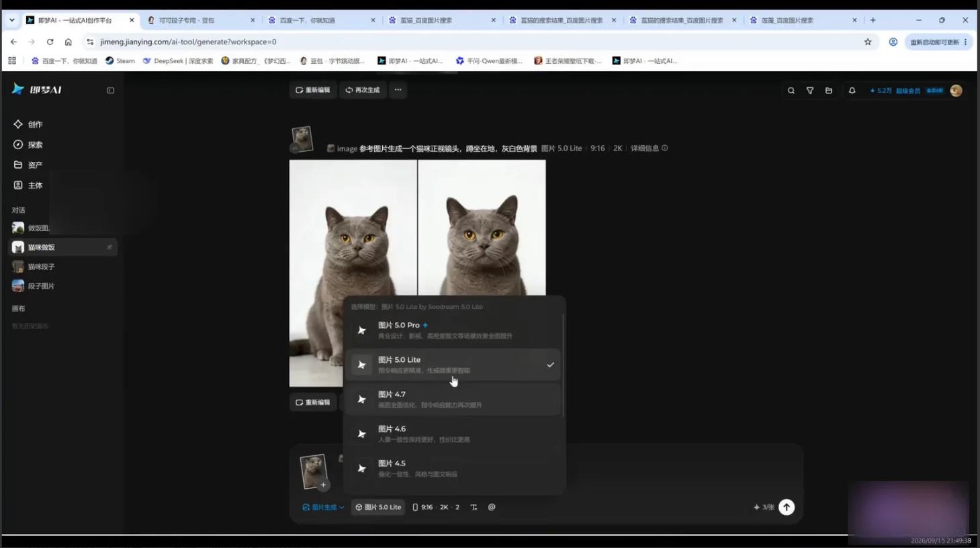The image size is (980, 548).
Task: Click the 再次生成 button
Action: tap(363, 90)
